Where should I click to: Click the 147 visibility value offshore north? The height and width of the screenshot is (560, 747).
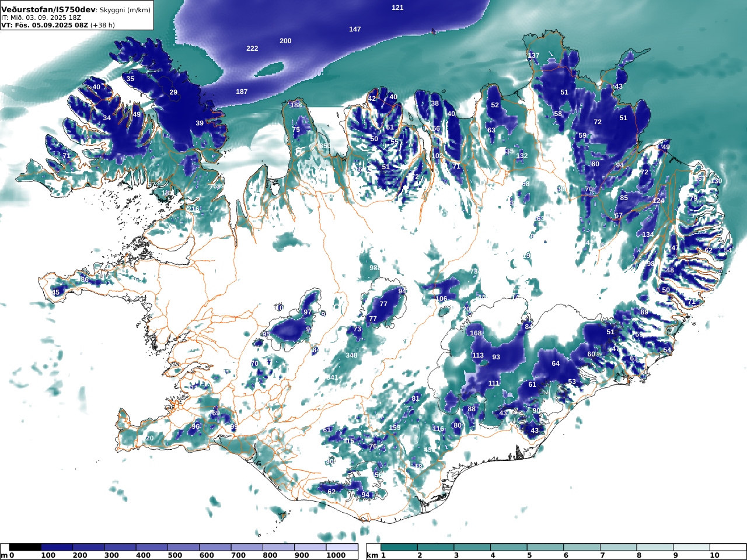(x=355, y=29)
